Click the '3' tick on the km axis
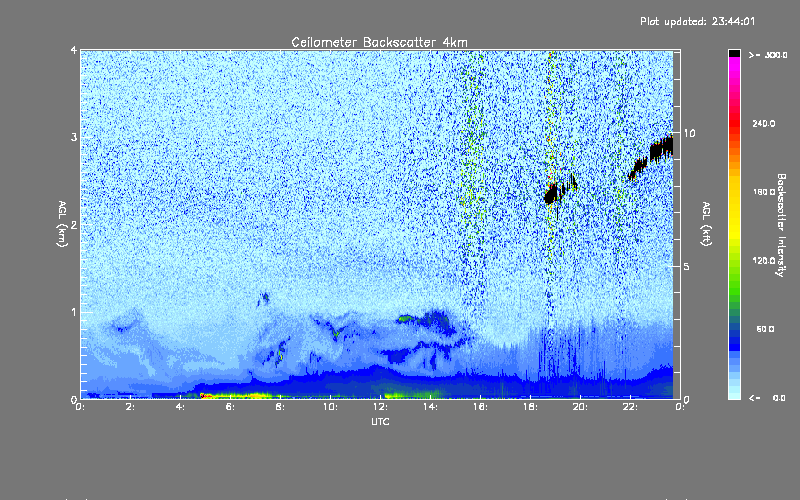Viewport: 800px width, 500px height. pyautogui.click(x=74, y=137)
